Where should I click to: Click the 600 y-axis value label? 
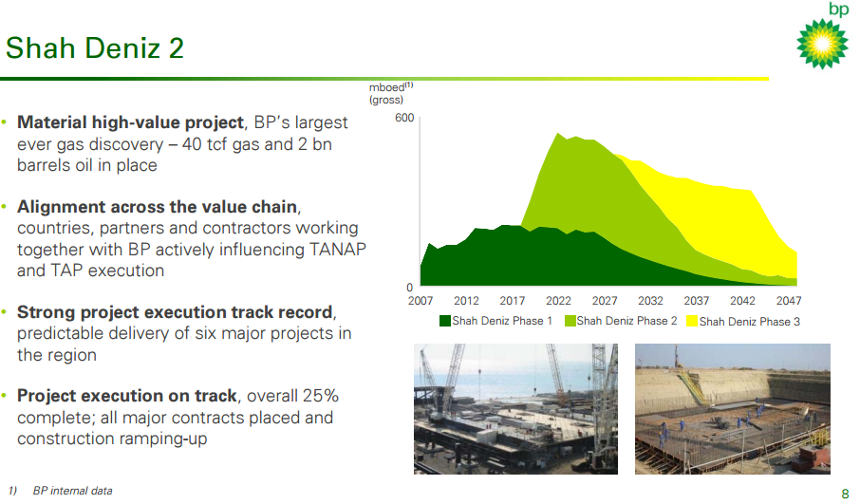(x=404, y=118)
